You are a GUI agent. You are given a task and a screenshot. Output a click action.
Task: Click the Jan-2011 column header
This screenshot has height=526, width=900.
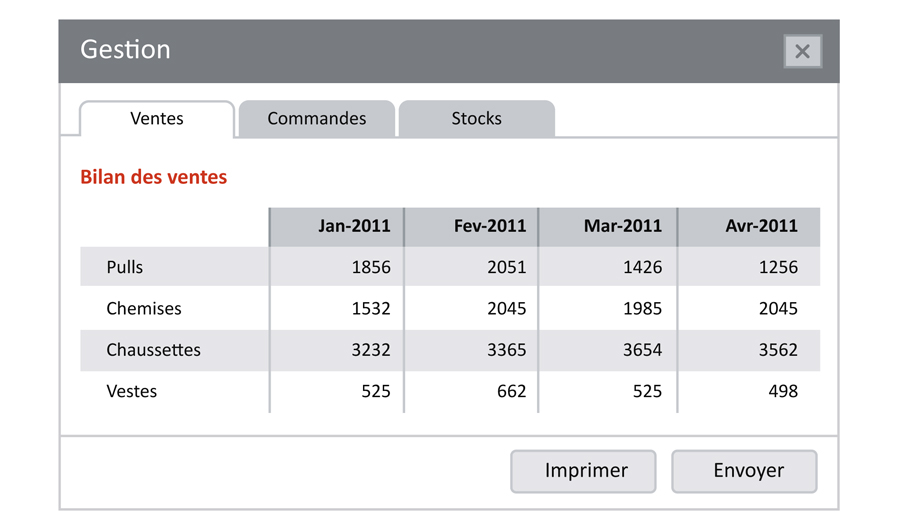[354, 226]
